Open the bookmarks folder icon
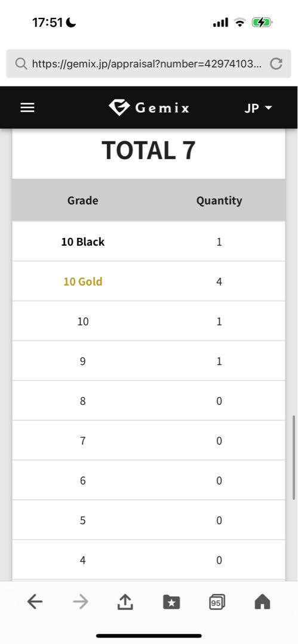This screenshot has width=298, height=644. pos(171,602)
